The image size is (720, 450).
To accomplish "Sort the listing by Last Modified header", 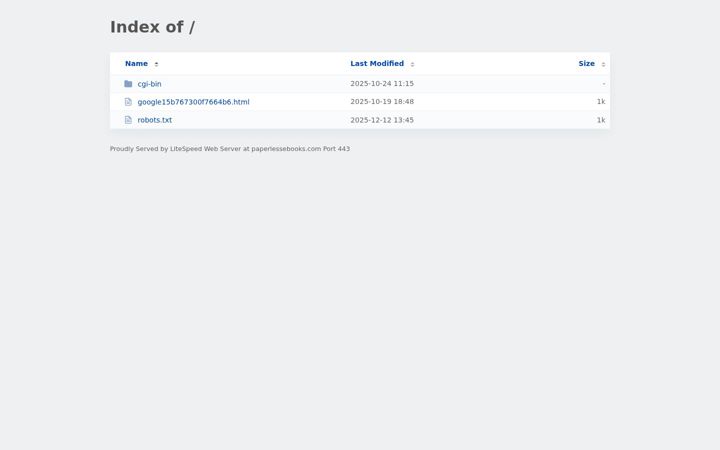I will coord(377,63).
